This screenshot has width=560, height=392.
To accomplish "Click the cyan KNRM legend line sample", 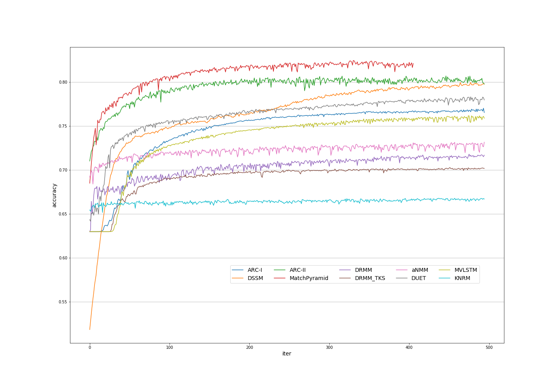I will point(444,278).
